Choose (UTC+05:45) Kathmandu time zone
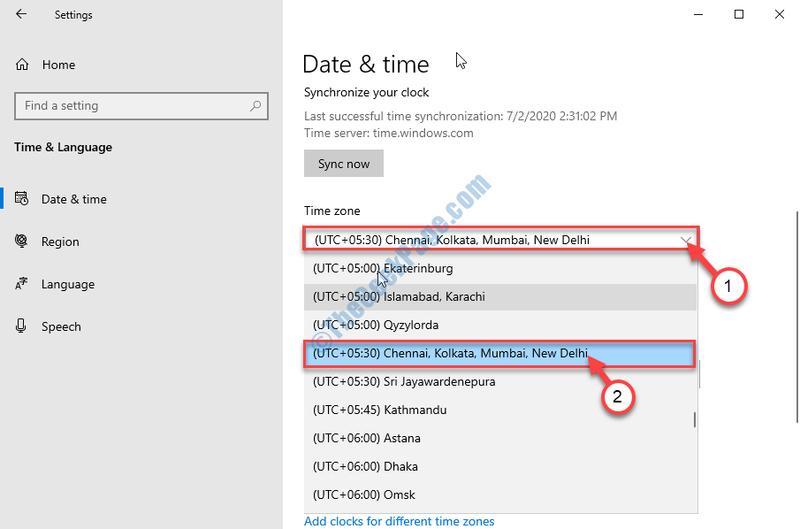 point(500,410)
